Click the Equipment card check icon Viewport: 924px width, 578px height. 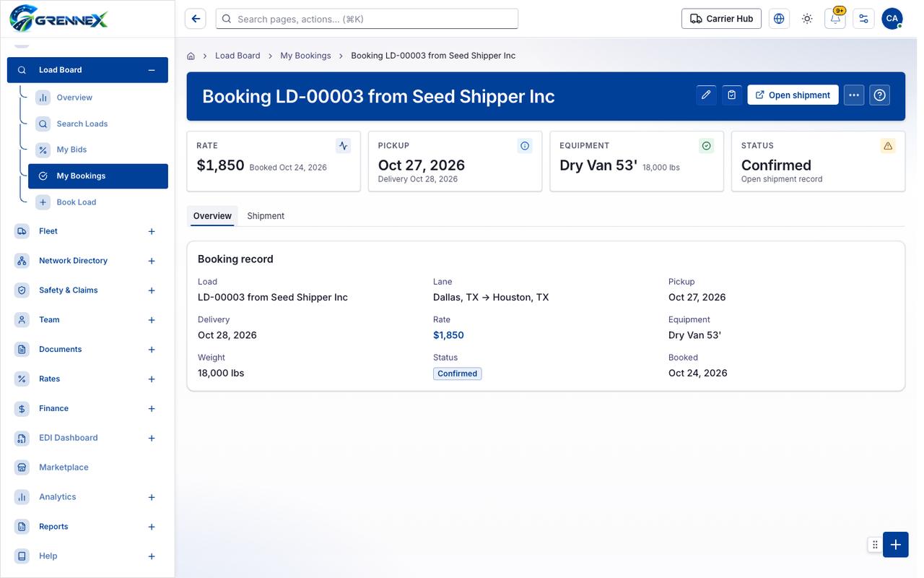pyautogui.click(x=707, y=146)
